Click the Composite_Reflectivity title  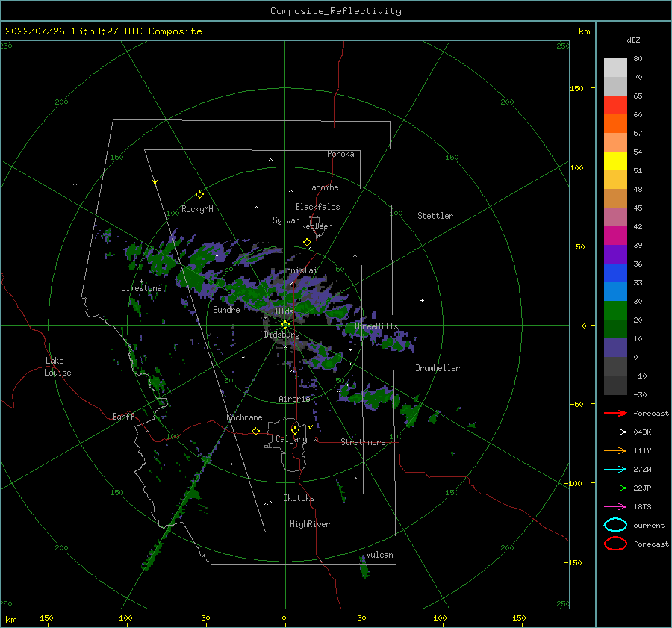click(336, 11)
